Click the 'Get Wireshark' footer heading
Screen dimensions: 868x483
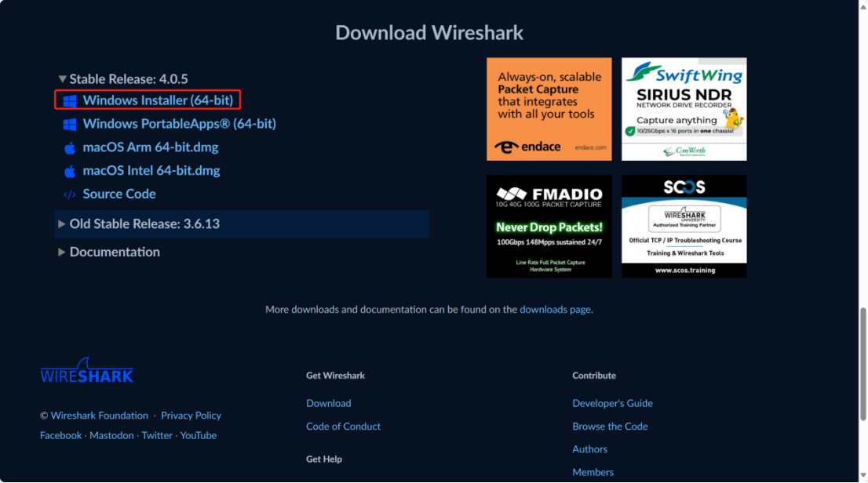[x=335, y=376]
